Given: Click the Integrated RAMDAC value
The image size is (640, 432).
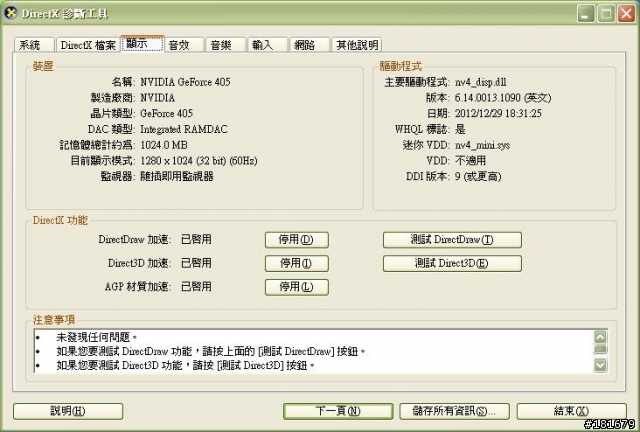Looking at the screenshot, I should [184, 129].
